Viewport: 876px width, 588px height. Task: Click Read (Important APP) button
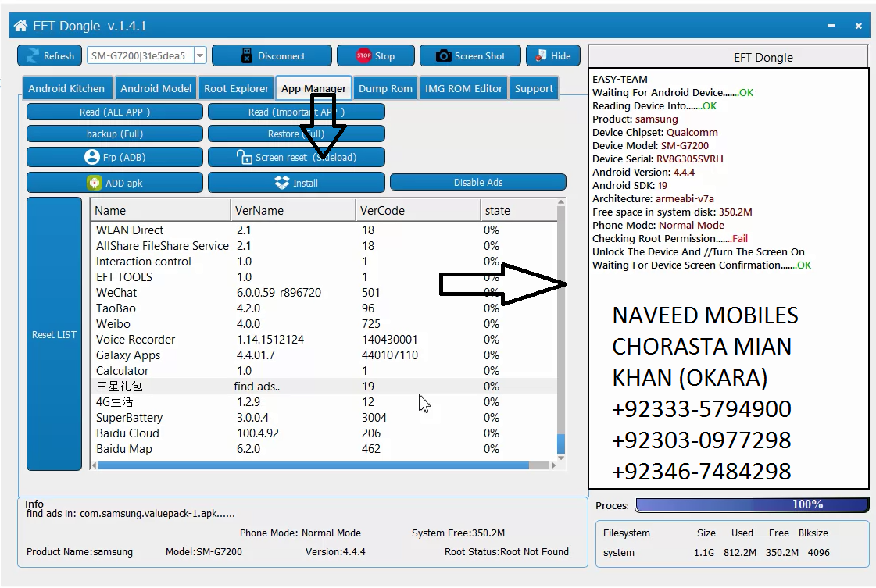pos(296,112)
